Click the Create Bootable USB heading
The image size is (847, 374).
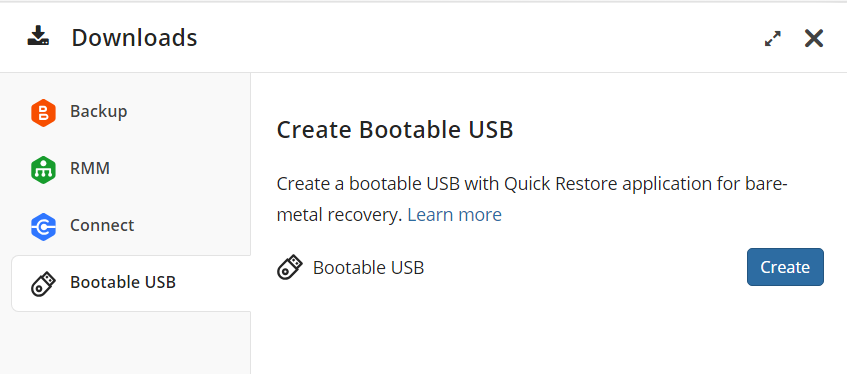coord(395,130)
